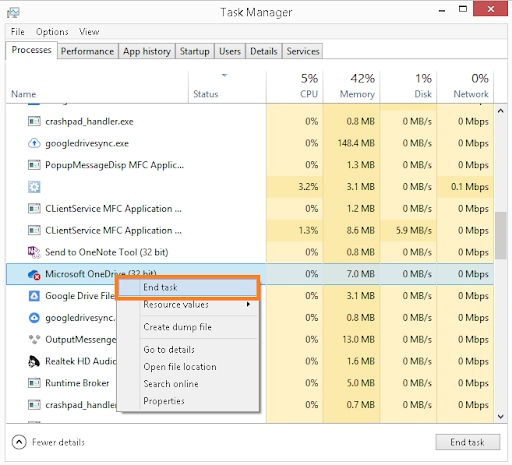Screen dimensions: 512x465
Task: Click the 7.0 MB memory value
Action: tap(360, 274)
